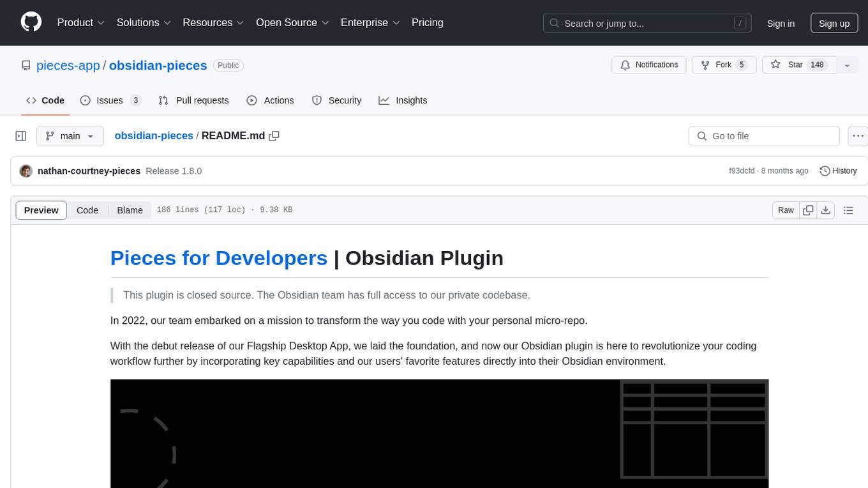
Task: Star the repository
Action: point(799,65)
